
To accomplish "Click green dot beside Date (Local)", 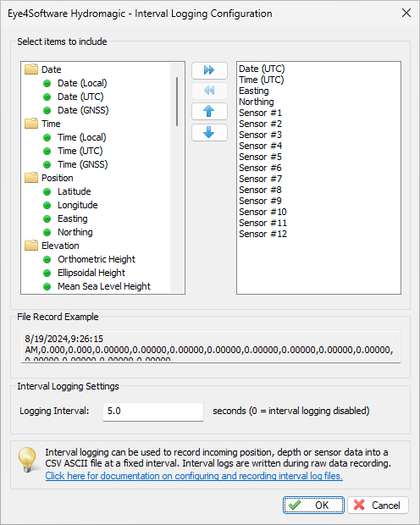I will tap(47, 83).
